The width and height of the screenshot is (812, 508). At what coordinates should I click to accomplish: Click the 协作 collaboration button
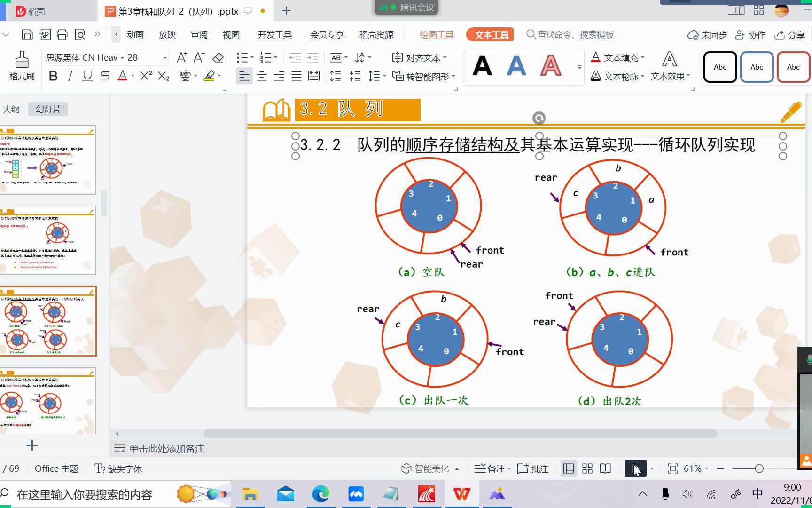(x=750, y=34)
